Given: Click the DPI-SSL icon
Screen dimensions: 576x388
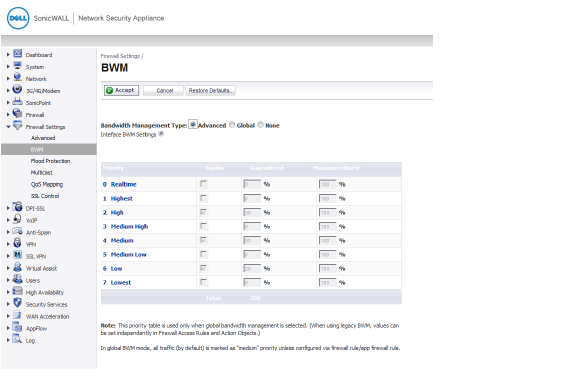Looking at the screenshot, I should [x=17, y=207].
